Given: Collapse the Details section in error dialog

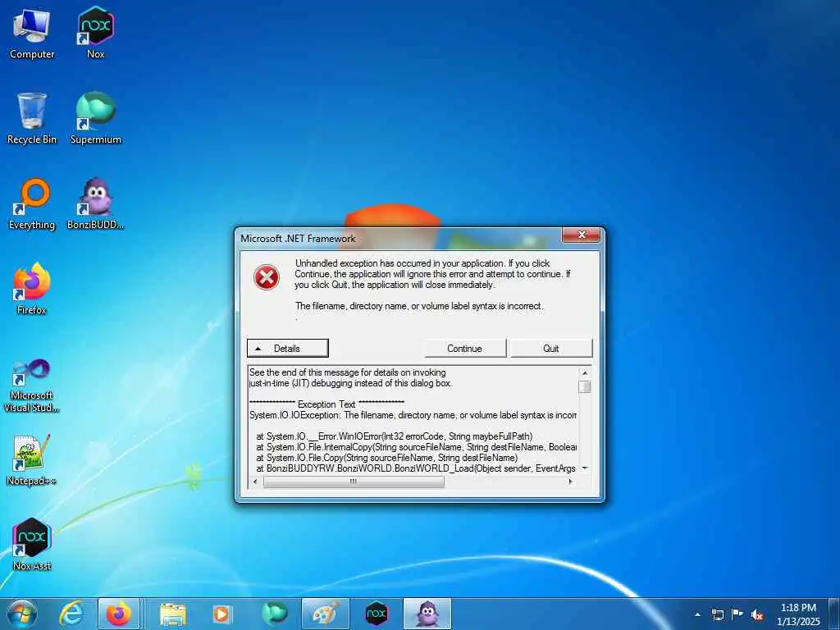Looking at the screenshot, I should tap(288, 348).
